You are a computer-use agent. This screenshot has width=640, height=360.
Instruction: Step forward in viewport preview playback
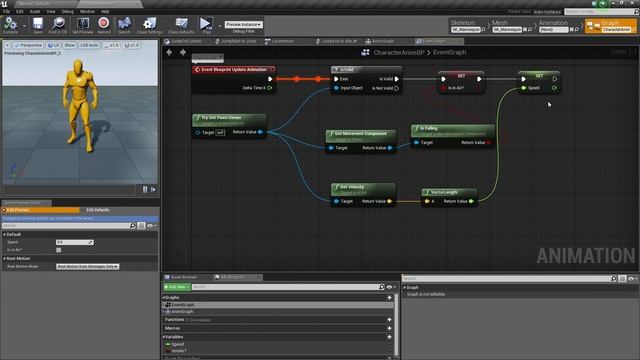[x=153, y=189]
